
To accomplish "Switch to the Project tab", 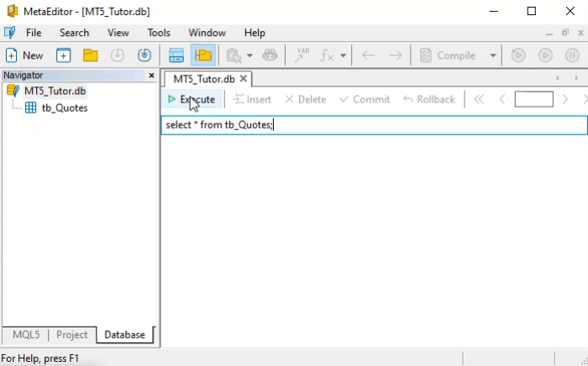I will coord(71,335).
